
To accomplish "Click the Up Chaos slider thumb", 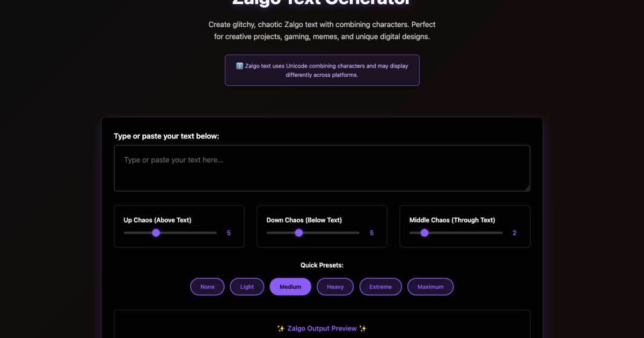I will click(156, 233).
